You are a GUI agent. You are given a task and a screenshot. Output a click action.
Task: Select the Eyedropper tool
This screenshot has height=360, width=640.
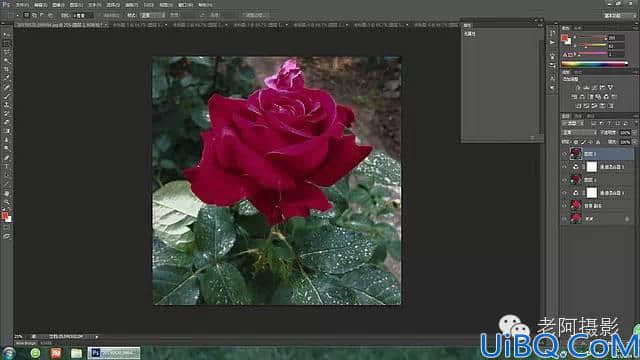tap(6, 78)
